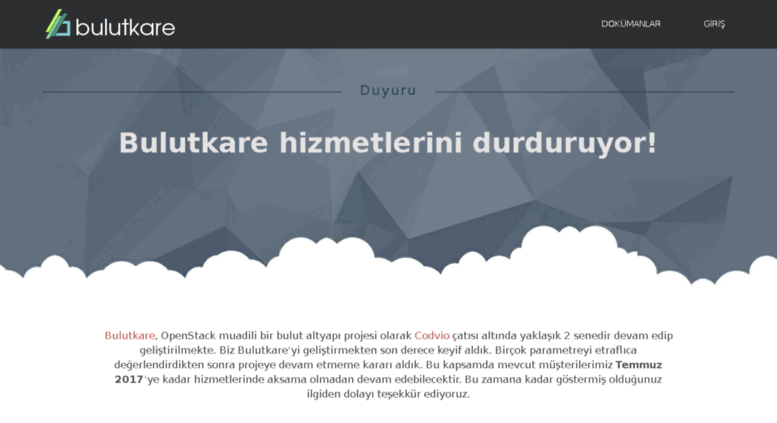The image size is (777, 423).
Task: Click the bulutkare logo icon
Action: point(58,24)
